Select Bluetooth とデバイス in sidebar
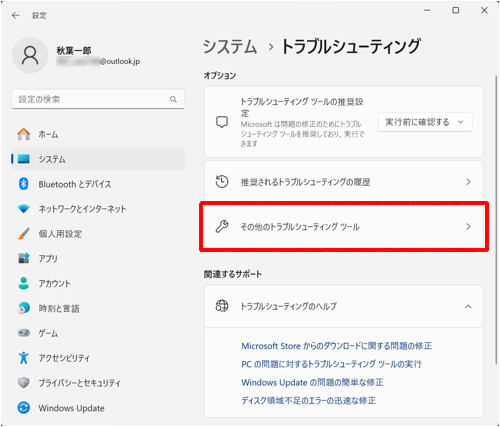 [98, 184]
